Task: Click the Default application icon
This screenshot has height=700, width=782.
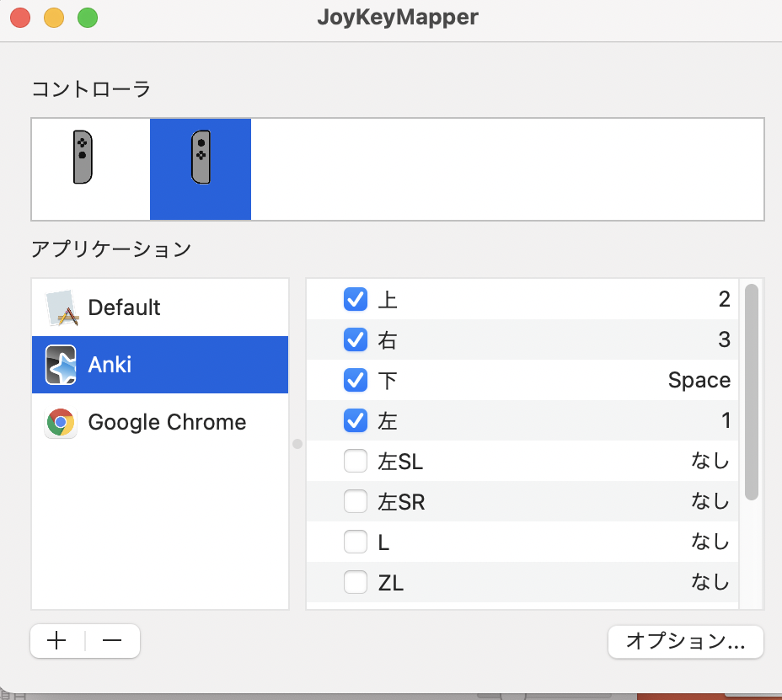Action: point(61,308)
